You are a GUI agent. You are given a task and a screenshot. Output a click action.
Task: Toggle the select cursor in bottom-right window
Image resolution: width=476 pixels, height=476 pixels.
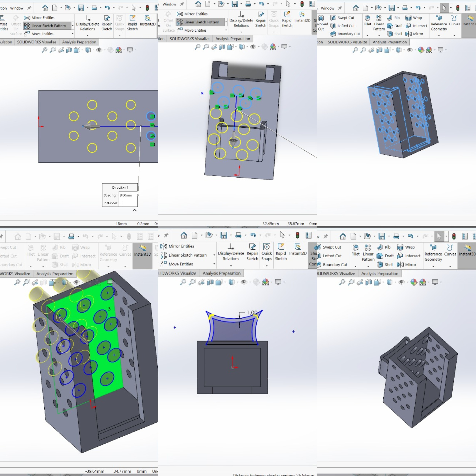click(439, 236)
